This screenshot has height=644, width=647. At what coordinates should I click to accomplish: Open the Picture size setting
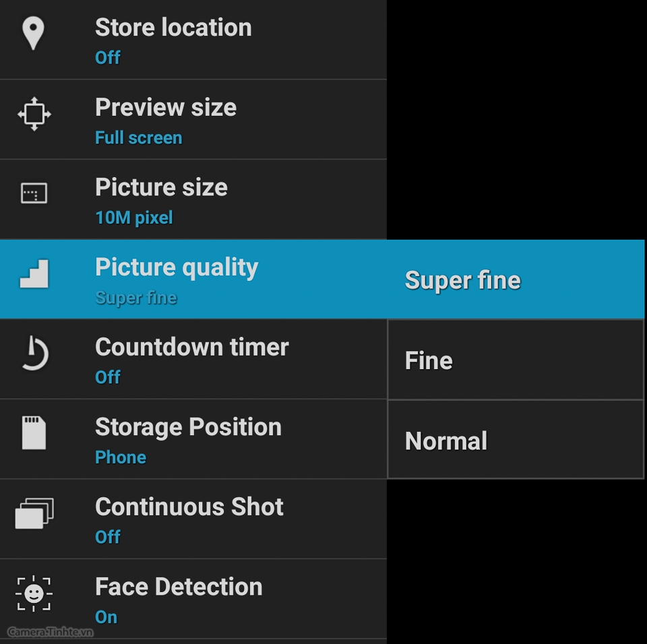[x=193, y=199]
